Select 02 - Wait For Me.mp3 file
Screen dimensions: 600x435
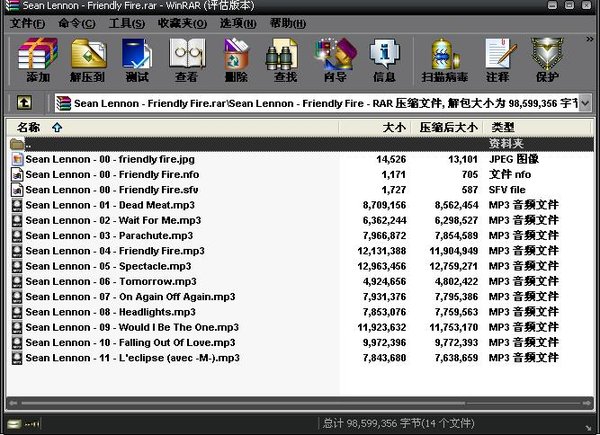tap(301, 220)
